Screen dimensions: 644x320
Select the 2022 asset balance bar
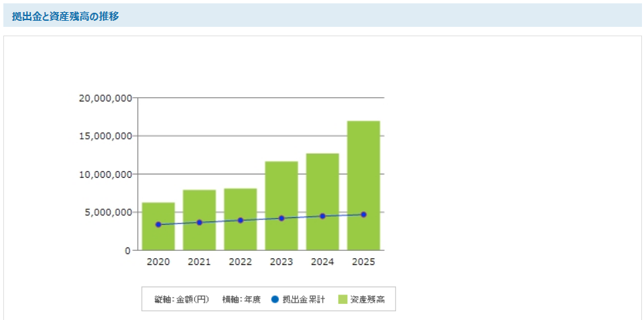pos(240,235)
